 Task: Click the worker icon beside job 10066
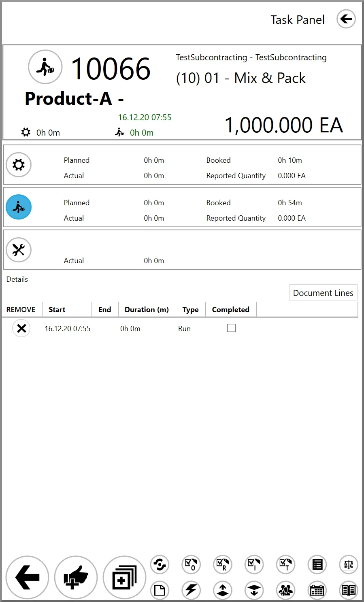pos(45,67)
